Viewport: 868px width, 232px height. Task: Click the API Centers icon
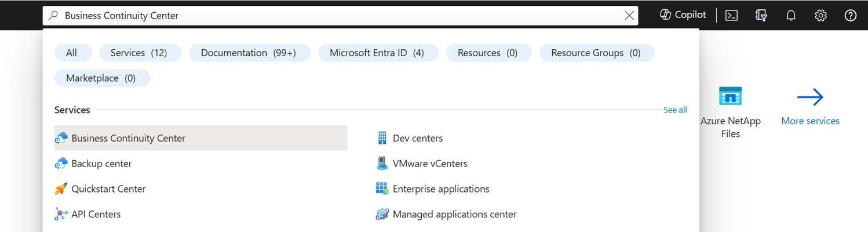click(x=61, y=214)
